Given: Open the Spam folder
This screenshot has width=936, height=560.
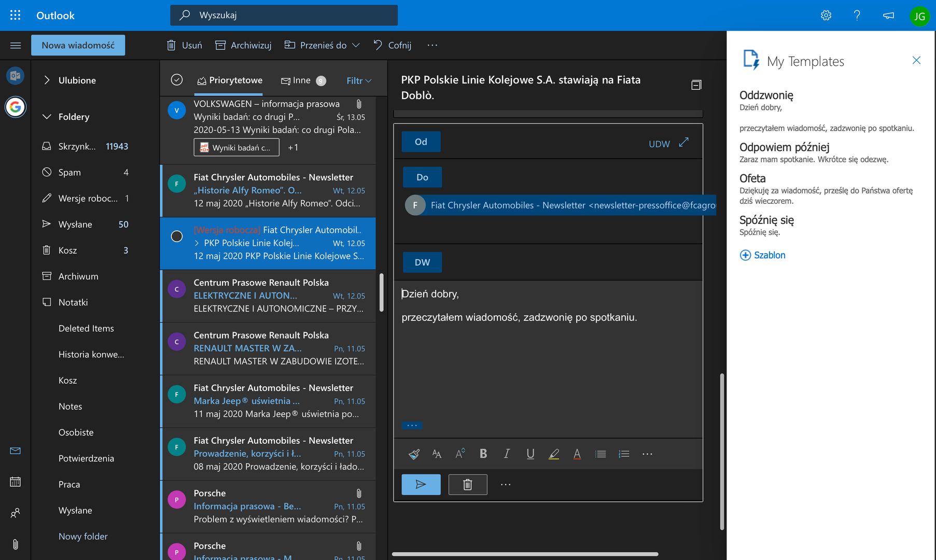Looking at the screenshot, I should point(85,172).
